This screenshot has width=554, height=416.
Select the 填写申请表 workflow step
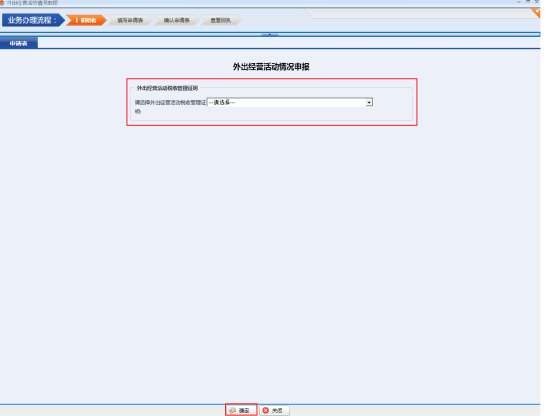130,20
